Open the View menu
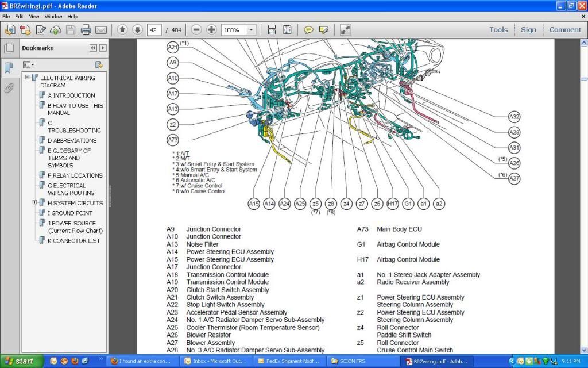The width and height of the screenshot is (588, 368). click(34, 17)
